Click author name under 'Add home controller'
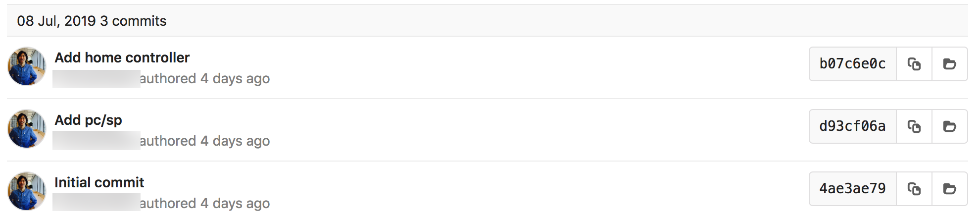The height and width of the screenshot is (221, 980). (96, 79)
